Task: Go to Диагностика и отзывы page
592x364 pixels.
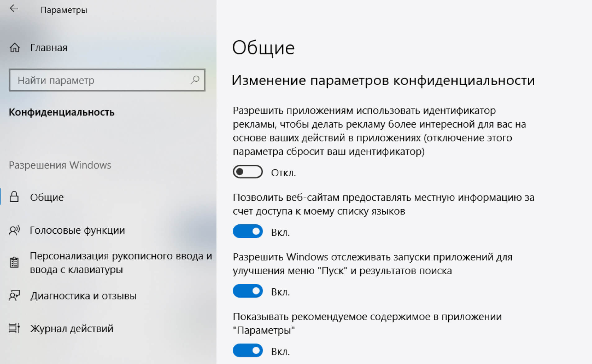Action: [x=83, y=296]
